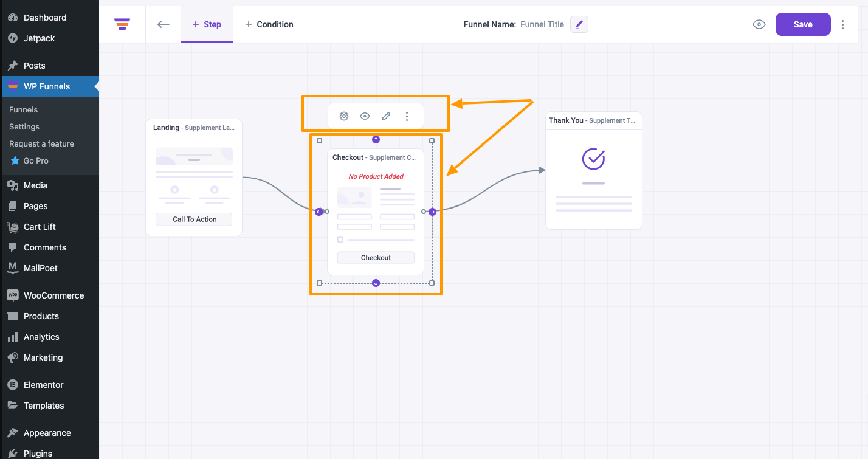Open the Plugins plug icon
This screenshot has height=459, width=868.
(x=13, y=454)
